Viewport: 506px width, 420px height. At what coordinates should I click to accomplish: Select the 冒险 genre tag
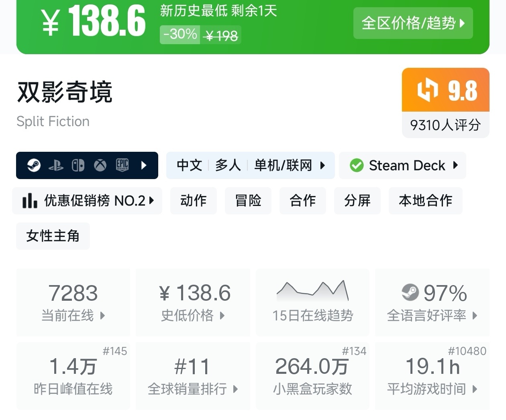pyautogui.click(x=248, y=200)
